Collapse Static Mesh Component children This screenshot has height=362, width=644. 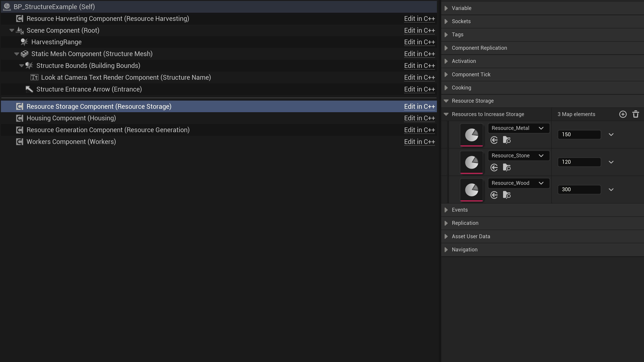tap(17, 54)
